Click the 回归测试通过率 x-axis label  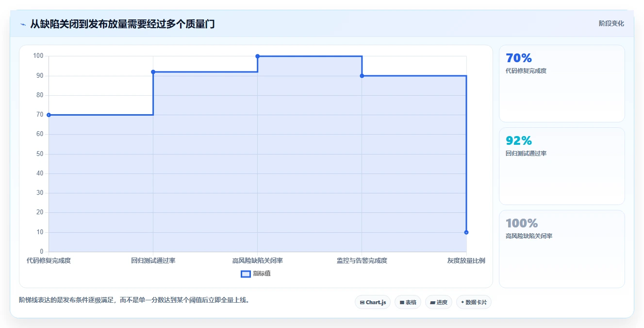153,260
